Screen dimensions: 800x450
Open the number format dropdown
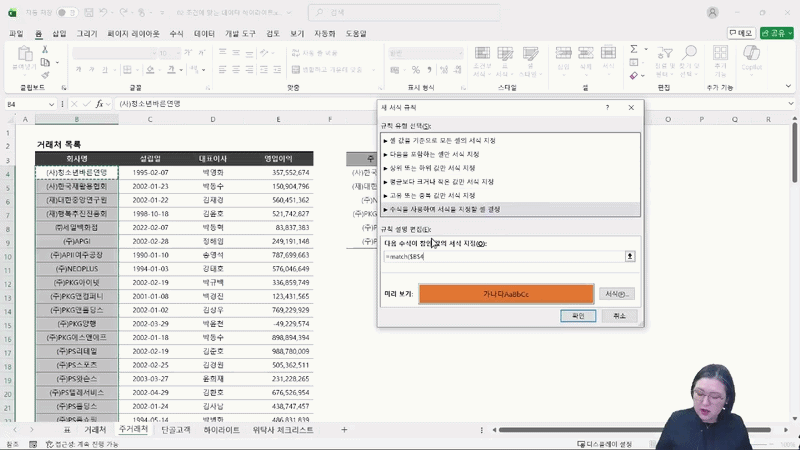[x=460, y=53]
